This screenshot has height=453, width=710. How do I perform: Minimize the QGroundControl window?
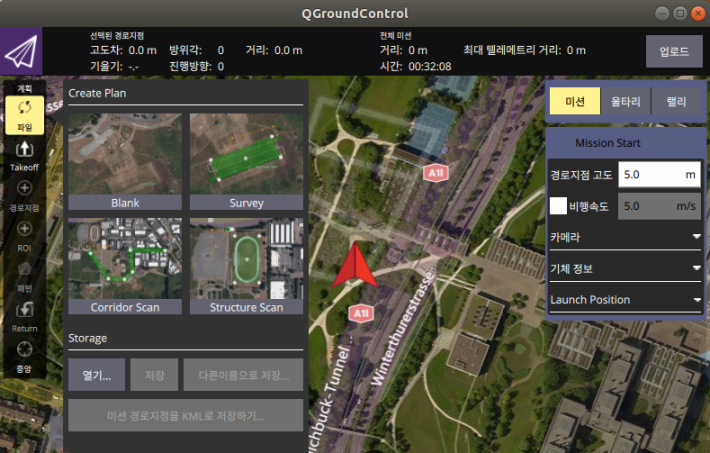(662, 13)
